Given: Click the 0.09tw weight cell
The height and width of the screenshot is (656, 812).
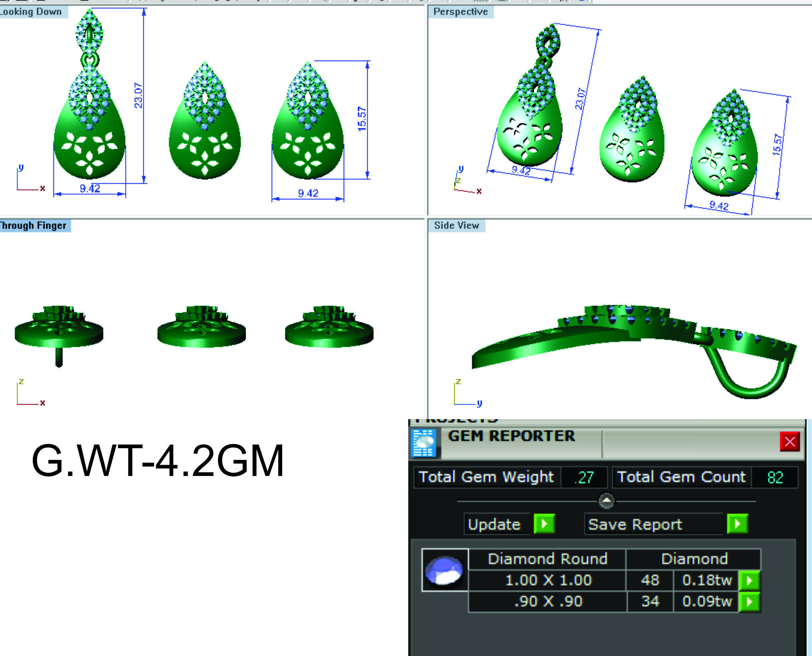Looking at the screenshot, I should tap(707, 601).
